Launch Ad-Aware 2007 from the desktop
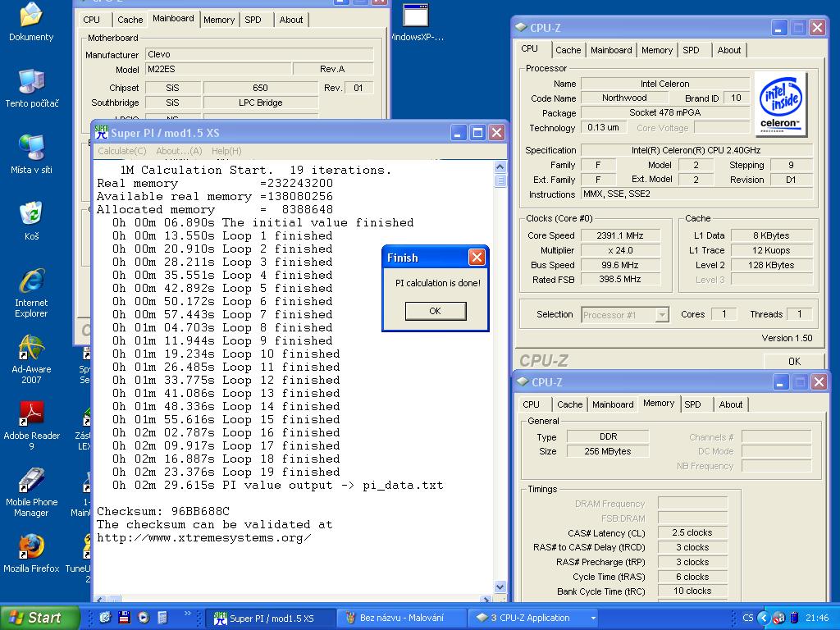Screen dimensions: 840x630 (x=31, y=359)
